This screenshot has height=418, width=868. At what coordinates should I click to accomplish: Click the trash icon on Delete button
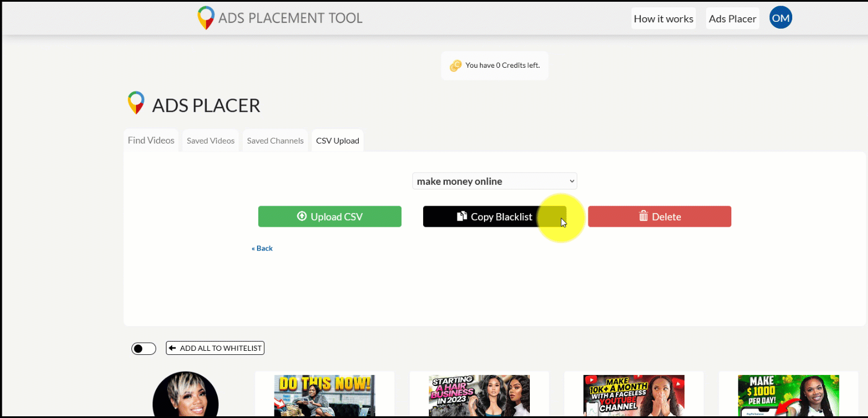coord(644,216)
